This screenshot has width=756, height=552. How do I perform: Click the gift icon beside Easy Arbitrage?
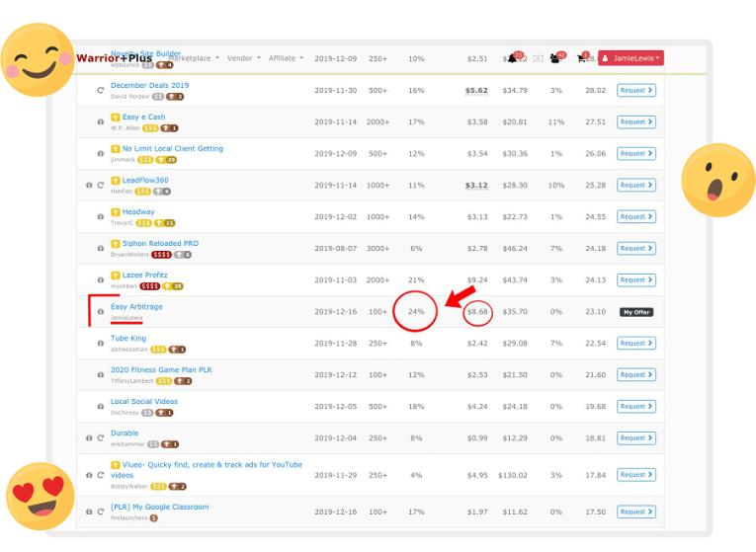pos(100,312)
